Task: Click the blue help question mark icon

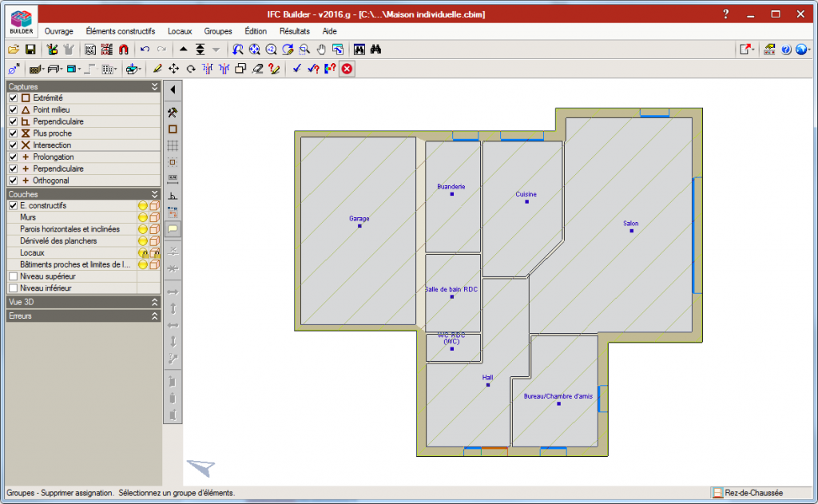Action: point(786,50)
